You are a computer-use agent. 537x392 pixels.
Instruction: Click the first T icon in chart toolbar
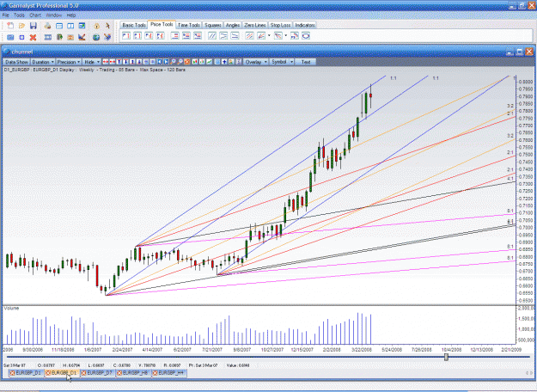pyautogui.click(x=119, y=62)
